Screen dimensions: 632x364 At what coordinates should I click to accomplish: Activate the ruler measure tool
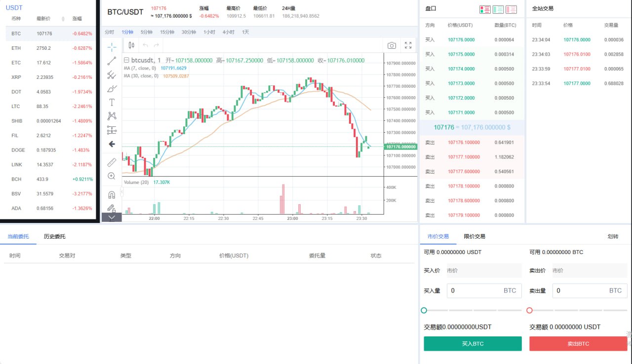pyautogui.click(x=112, y=162)
